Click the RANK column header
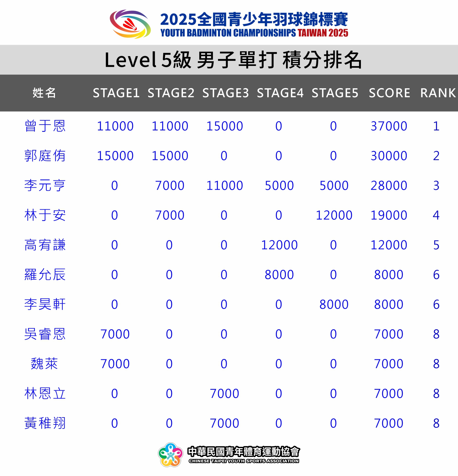The height and width of the screenshot is (476, 458). click(x=438, y=93)
